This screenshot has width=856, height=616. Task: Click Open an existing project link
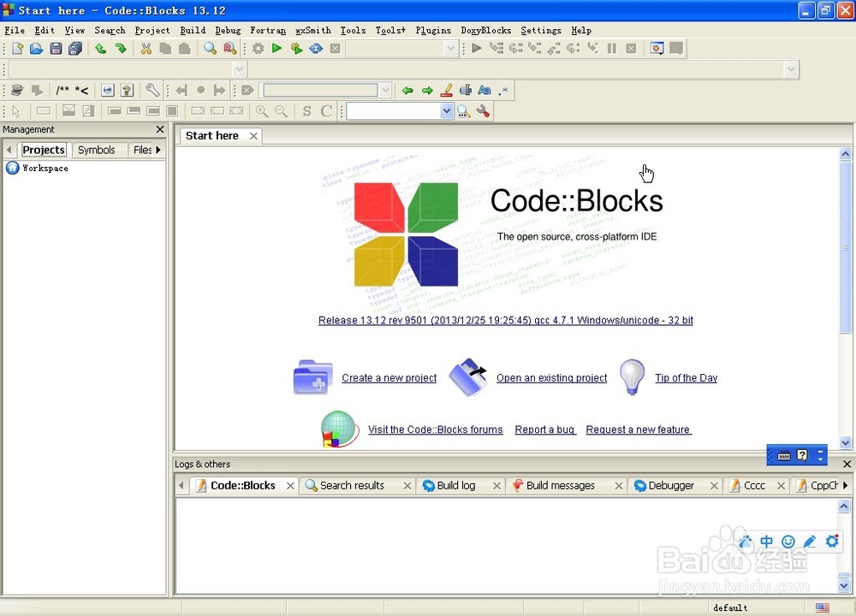(551, 377)
